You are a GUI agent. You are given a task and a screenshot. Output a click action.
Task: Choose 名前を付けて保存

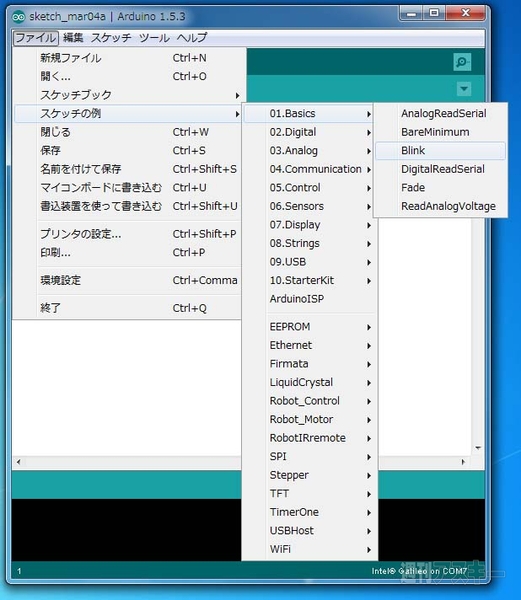128,169
